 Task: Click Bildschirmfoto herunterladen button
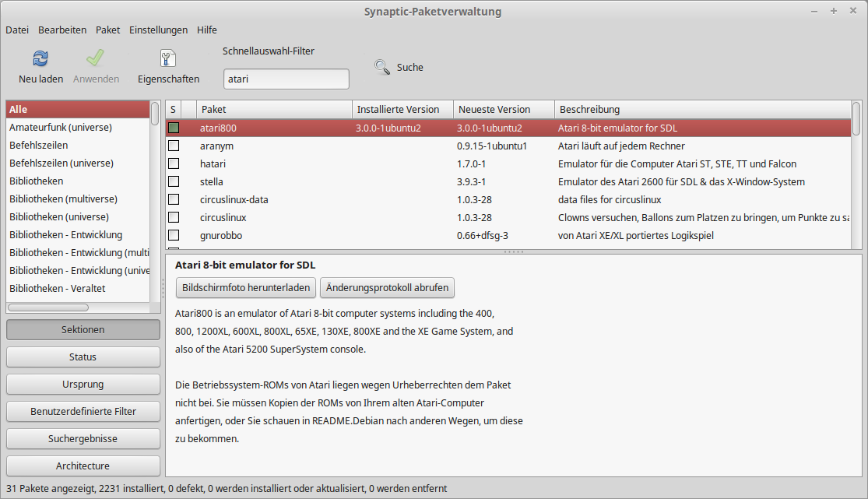246,287
